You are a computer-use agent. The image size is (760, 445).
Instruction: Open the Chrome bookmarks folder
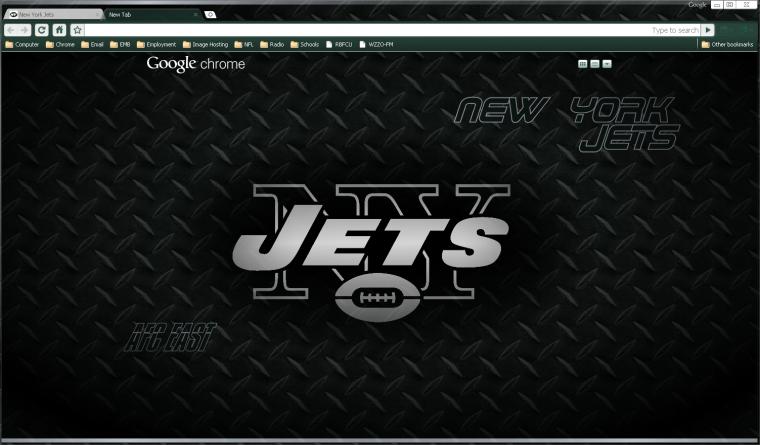pyautogui.click(x=60, y=45)
